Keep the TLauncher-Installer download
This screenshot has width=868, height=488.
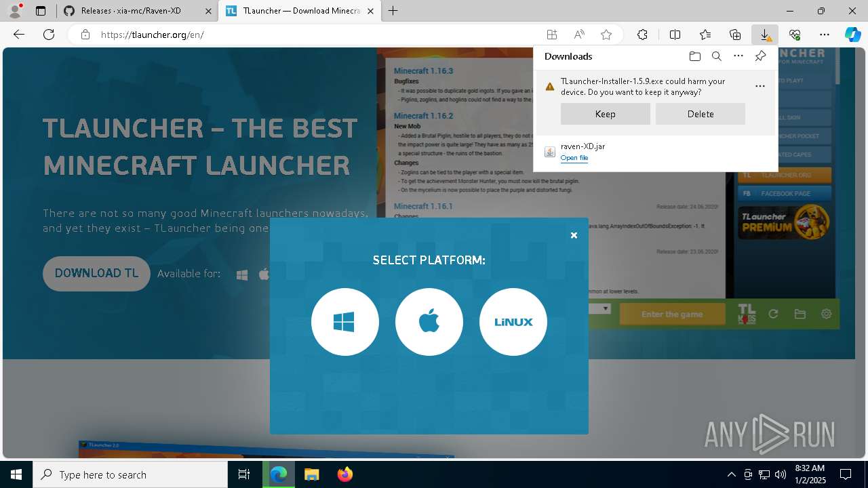point(606,114)
